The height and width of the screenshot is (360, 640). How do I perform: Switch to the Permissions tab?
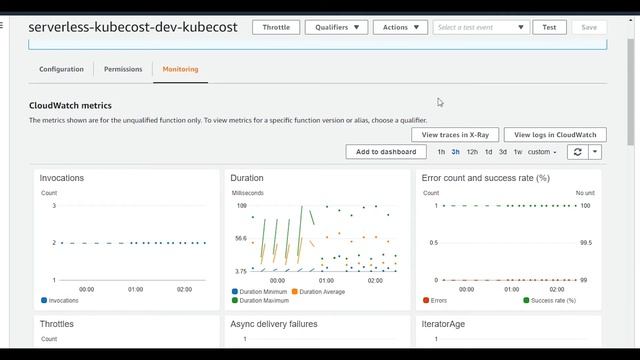coord(123,69)
